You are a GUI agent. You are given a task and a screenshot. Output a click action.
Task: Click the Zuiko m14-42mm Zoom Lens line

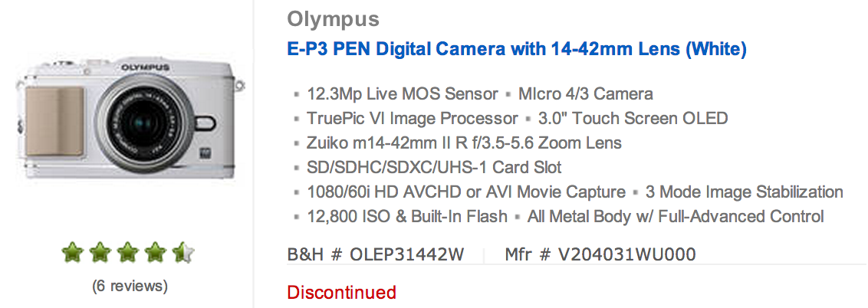(x=465, y=143)
